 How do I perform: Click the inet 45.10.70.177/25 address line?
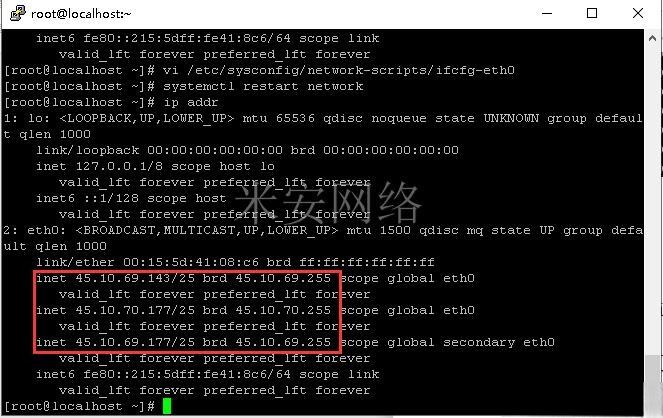255,310
